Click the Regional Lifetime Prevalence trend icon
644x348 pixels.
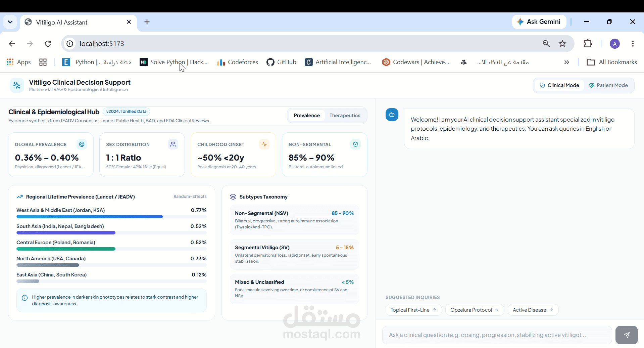click(x=20, y=197)
